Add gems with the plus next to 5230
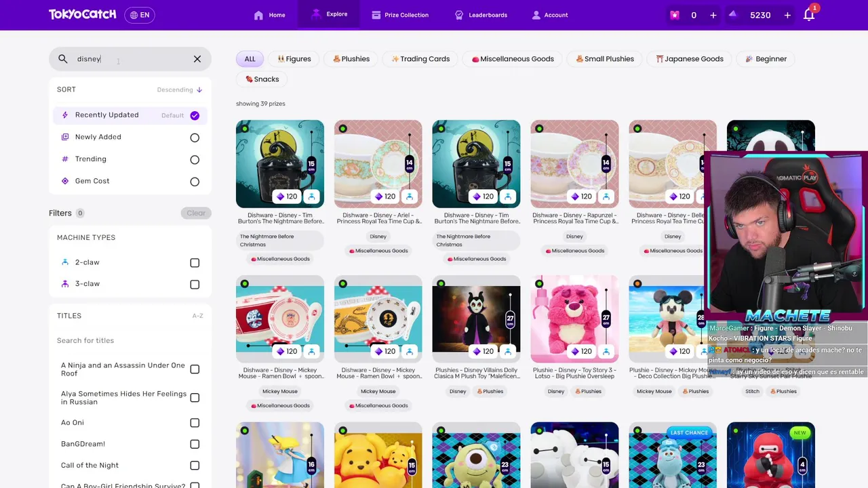The width and height of the screenshot is (868, 488). [787, 15]
